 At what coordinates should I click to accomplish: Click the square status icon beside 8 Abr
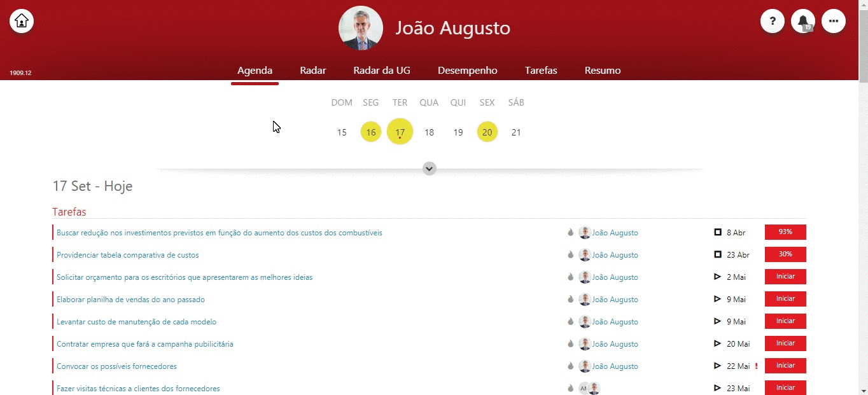point(718,232)
